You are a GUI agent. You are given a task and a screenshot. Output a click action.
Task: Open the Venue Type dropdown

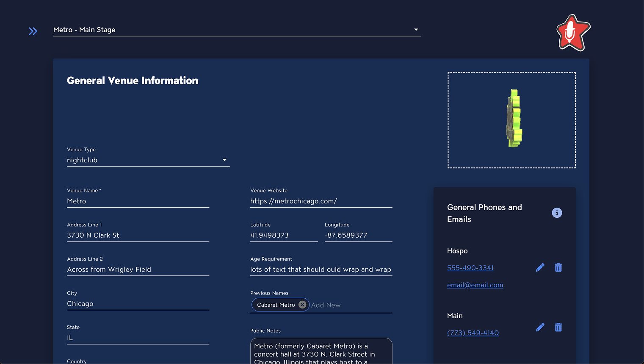148,160
